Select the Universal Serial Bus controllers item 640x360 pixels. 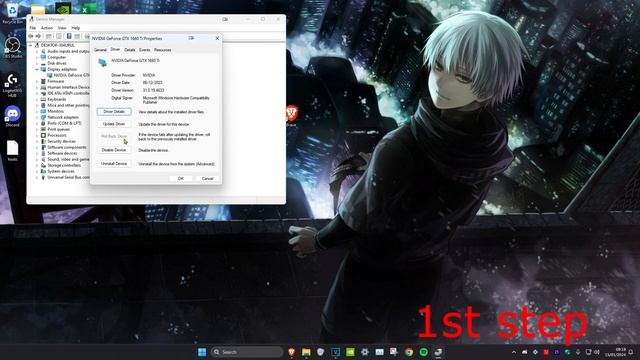(68, 178)
